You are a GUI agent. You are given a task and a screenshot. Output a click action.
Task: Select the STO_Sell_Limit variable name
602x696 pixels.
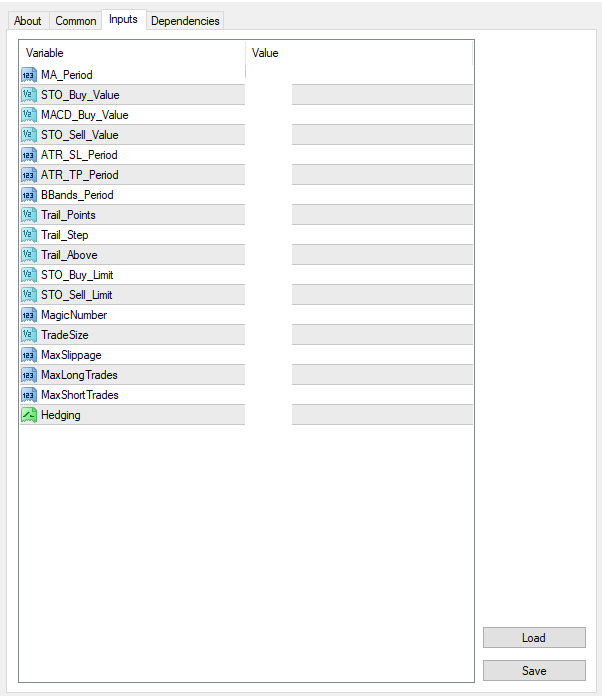coord(77,295)
